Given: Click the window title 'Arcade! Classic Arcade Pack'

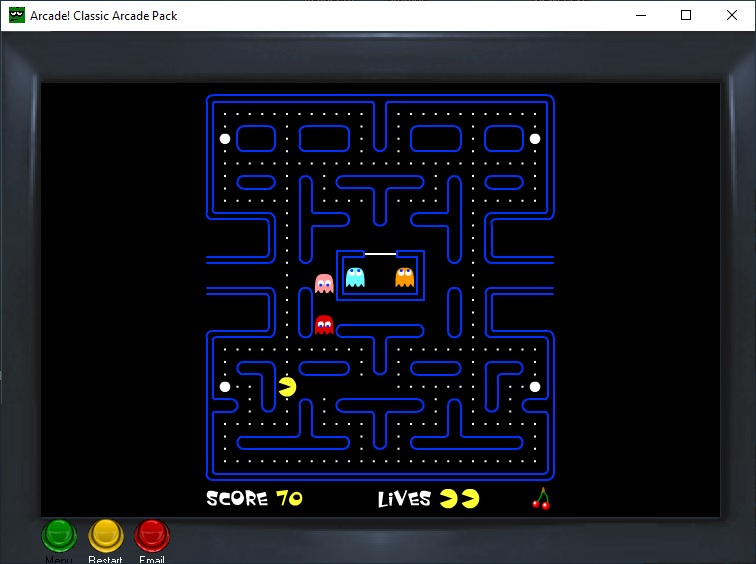Looking at the screenshot, I should 104,16.
